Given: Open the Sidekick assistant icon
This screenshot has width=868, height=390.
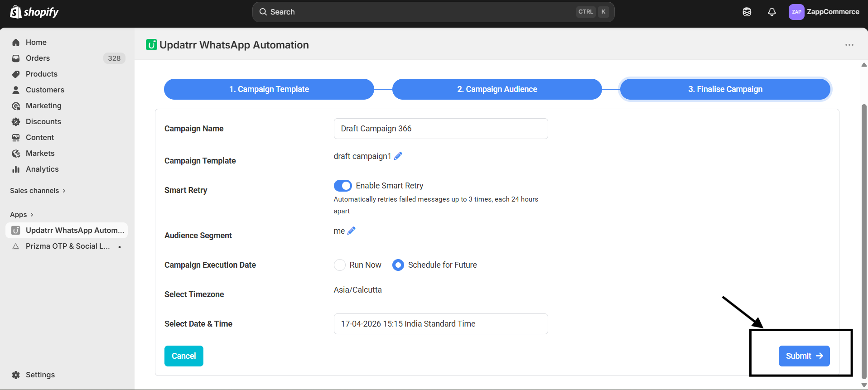Looking at the screenshot, I should point(747,12).
